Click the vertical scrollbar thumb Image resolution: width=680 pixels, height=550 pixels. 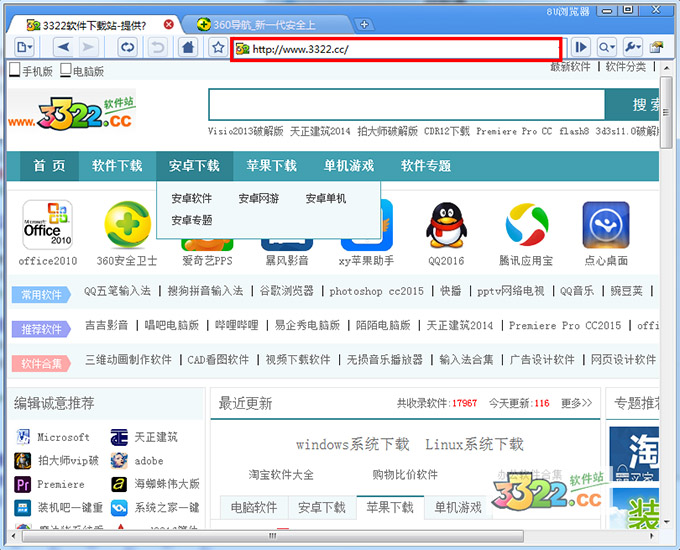[666, 113]
